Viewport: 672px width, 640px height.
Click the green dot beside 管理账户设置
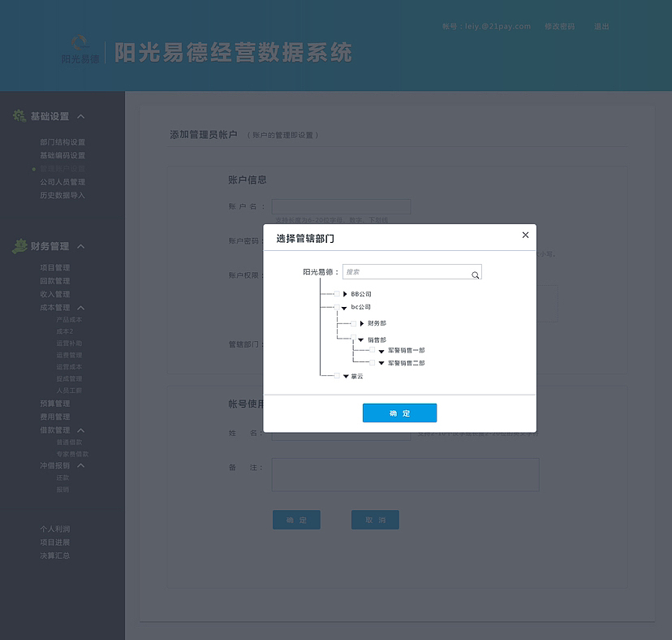34,169
